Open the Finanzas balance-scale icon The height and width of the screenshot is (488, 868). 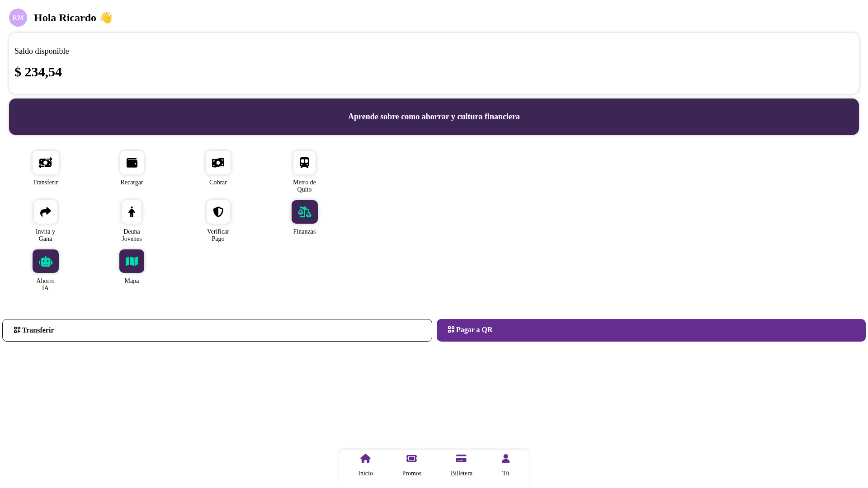coord(304,212)
